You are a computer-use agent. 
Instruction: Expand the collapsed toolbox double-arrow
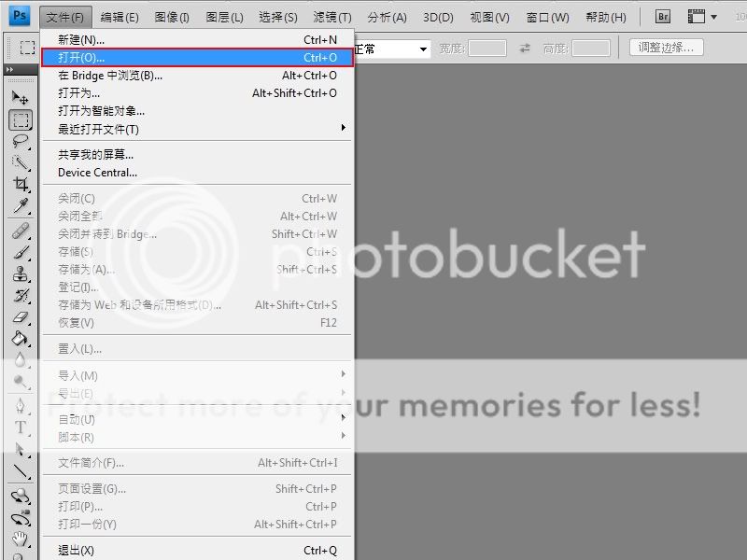[10, 69]
